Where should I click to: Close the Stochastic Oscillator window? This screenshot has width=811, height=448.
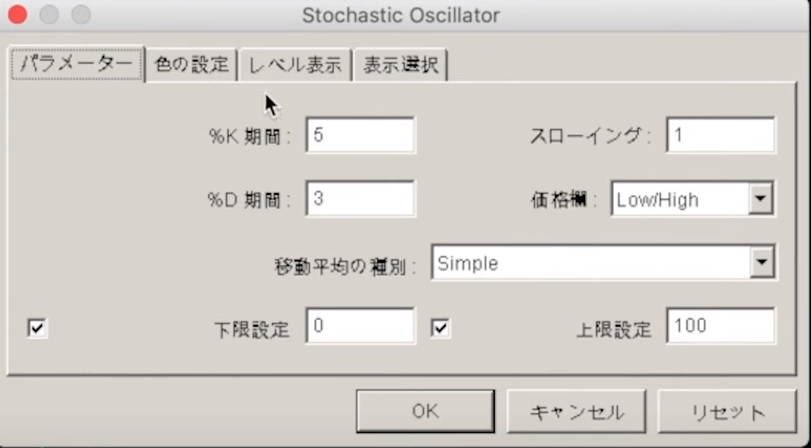[x=19, y=15]
